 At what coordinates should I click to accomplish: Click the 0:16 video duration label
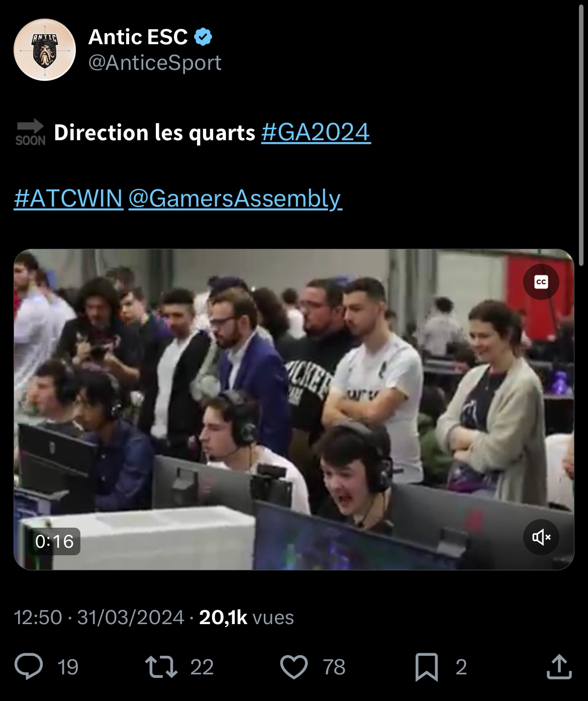[54, 541]
